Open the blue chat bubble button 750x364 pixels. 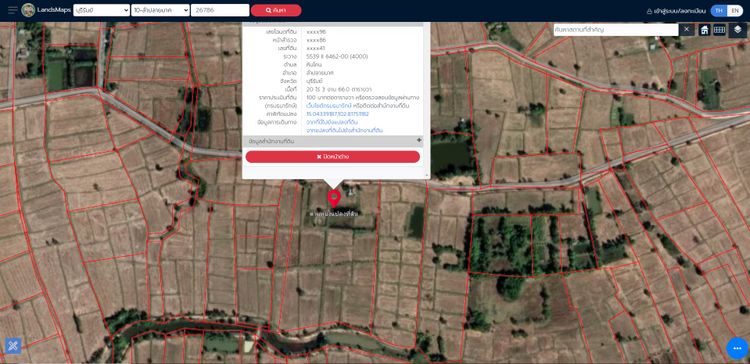(x=737, y=348)
